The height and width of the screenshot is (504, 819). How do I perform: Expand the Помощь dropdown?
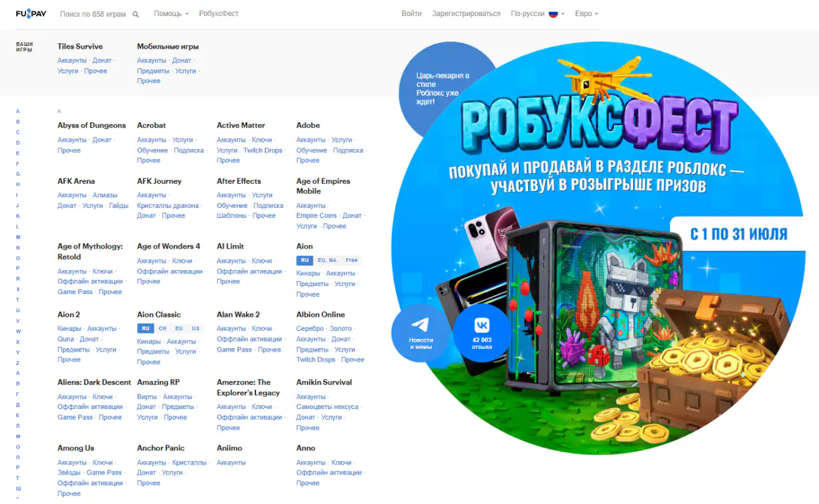(170, 13)
